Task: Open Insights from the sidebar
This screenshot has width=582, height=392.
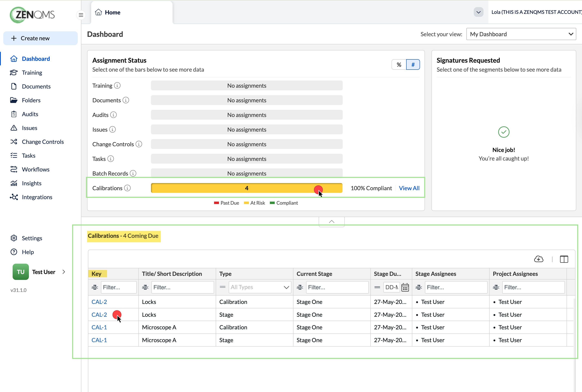Action: [x=32, y=183]
